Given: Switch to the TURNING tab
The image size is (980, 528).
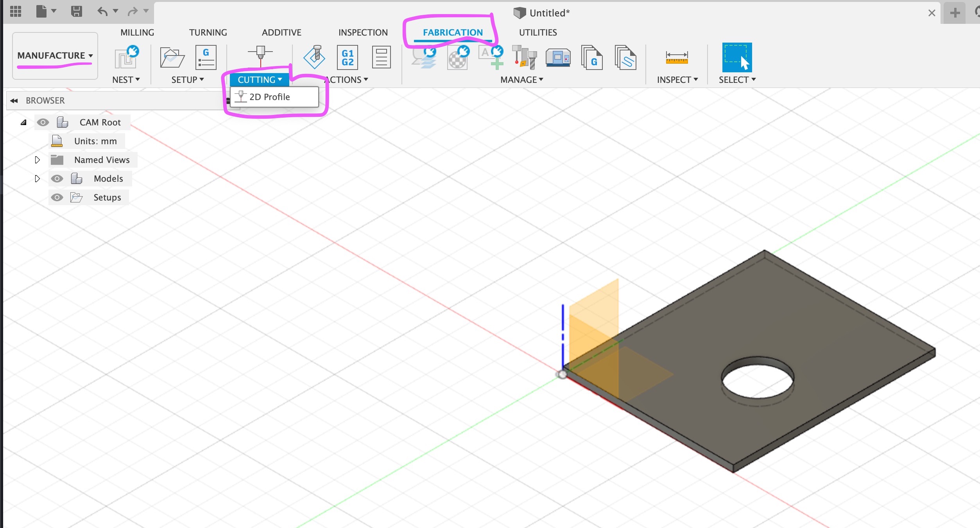Looking at the screenshot, I should 208,32.
